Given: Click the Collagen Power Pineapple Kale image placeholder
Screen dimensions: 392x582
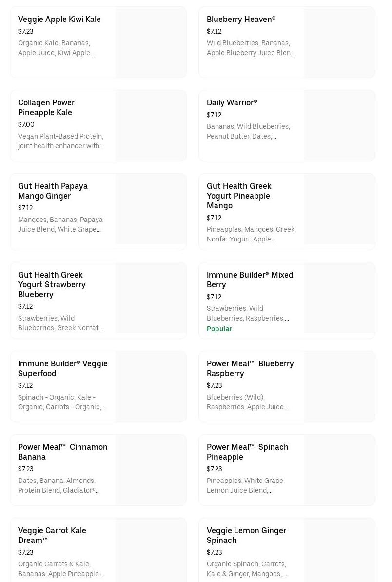Looking at the screenshot, I should pyautogui.click(x=151, y=126).
